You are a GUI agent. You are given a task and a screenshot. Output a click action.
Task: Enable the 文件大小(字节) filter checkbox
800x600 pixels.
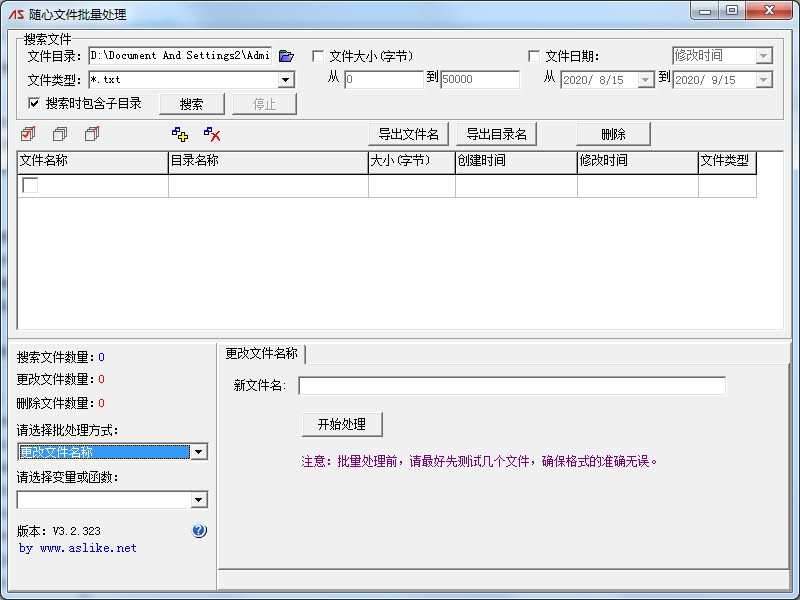317,55
